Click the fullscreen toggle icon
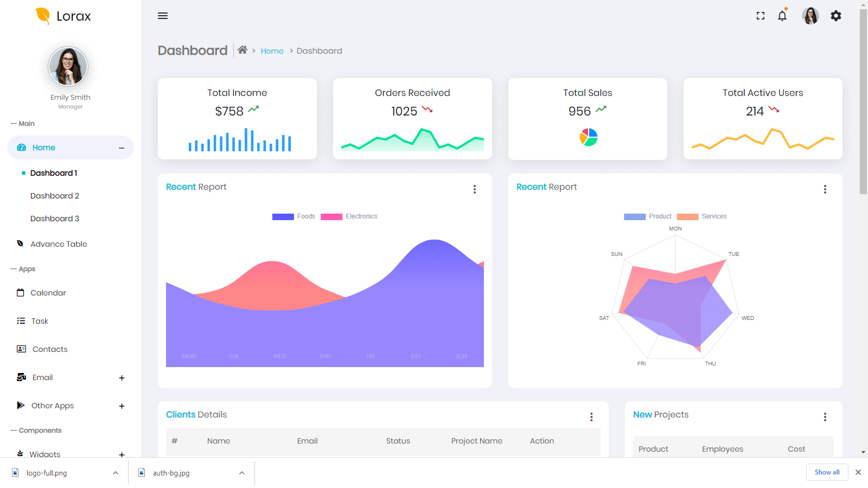This screenshot has height=488, width=868. pyautogui.click(x=761, y=16)
